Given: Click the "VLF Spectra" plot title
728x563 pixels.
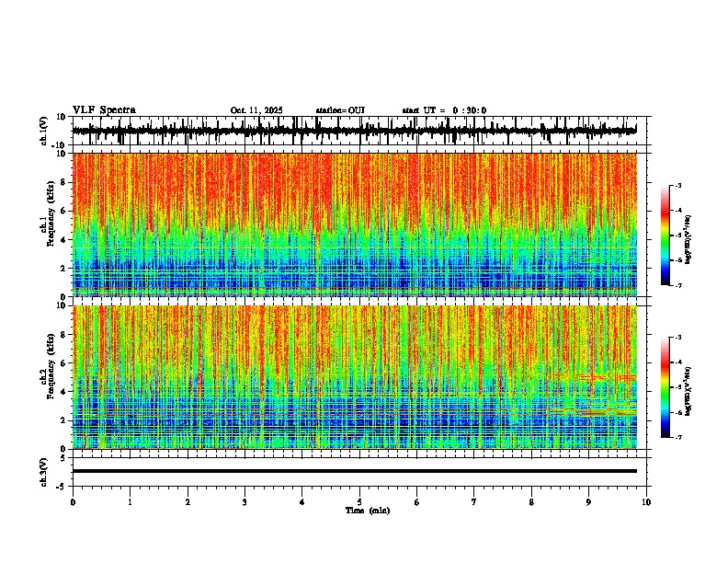Looking at the screenshot, I should [x=104, y=110].
